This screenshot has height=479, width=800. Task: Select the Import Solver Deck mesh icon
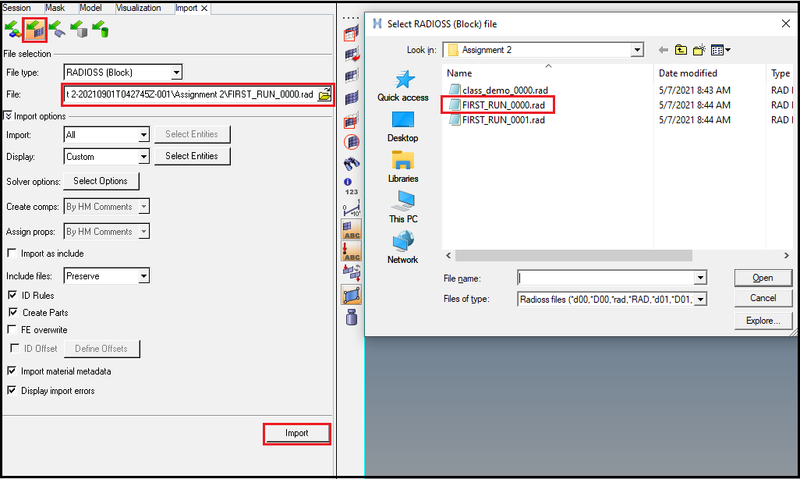[35, 30]
